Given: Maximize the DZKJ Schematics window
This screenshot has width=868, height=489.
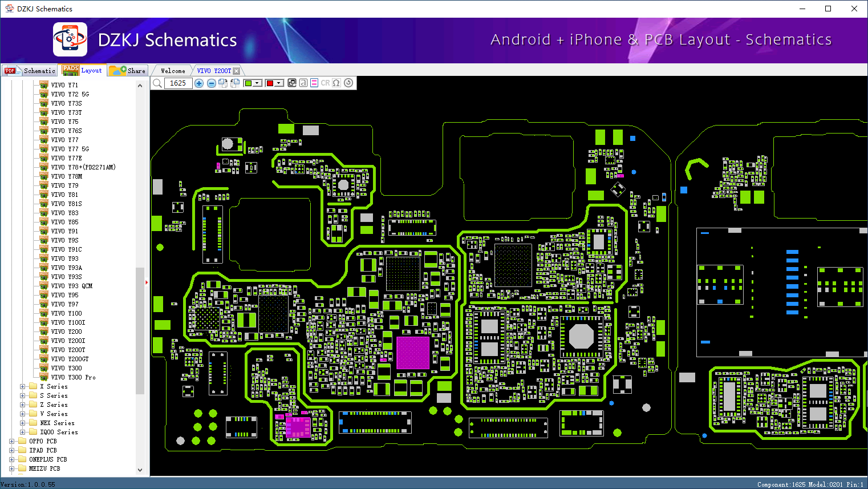Looking at the screenshot, I should pos(828,9).
